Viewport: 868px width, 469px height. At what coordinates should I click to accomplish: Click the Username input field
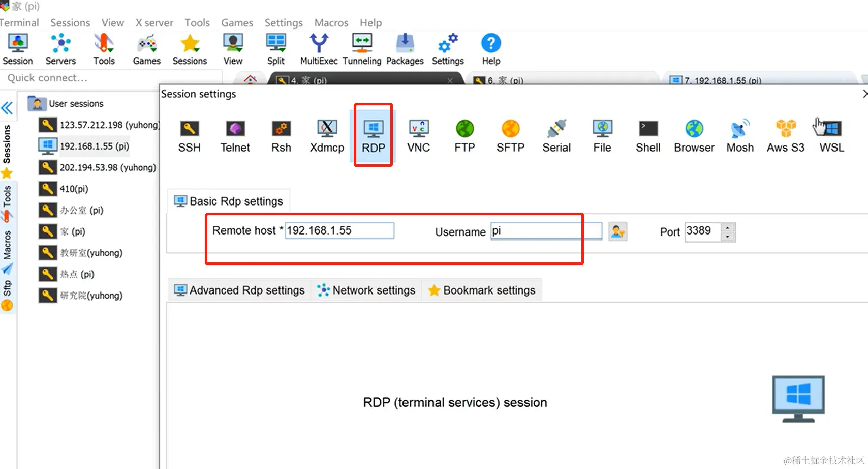(546, 231)
